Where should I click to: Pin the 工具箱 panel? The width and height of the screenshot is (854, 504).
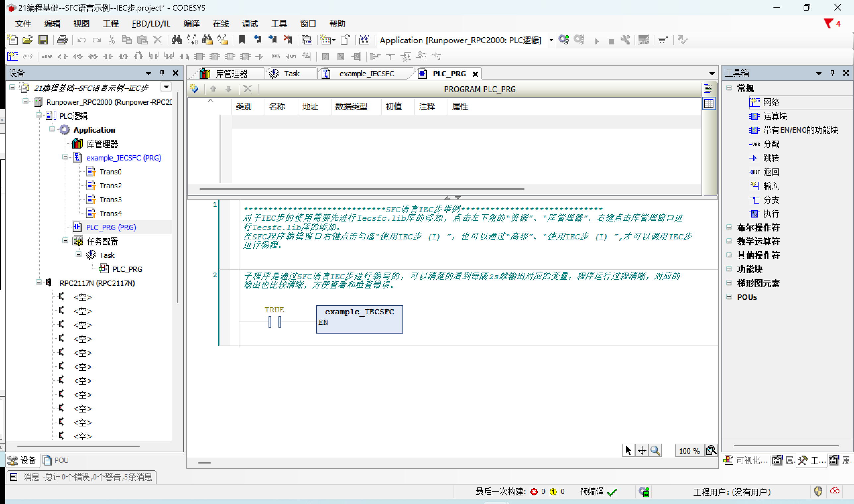(x=832, y=73)
